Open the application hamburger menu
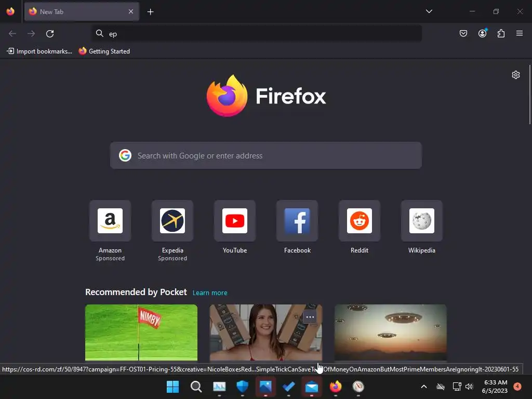532x399 pixels. [x=520, y=33]
